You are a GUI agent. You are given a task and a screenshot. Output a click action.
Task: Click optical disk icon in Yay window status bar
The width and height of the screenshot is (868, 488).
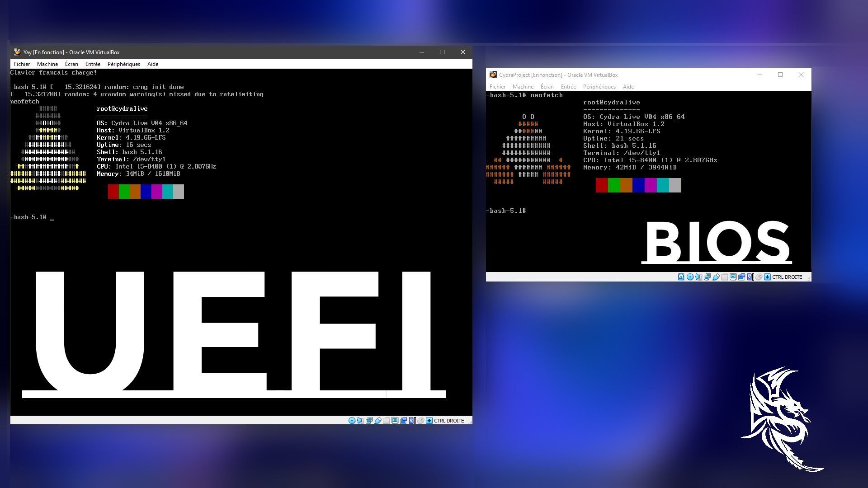tap(352, 421)
